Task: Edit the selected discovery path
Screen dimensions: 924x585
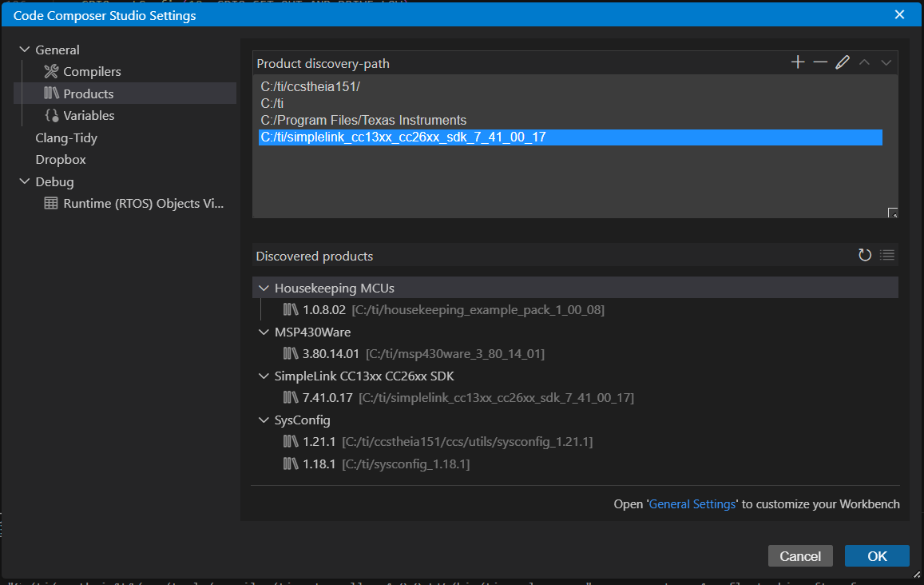Action: click(843, 62)
